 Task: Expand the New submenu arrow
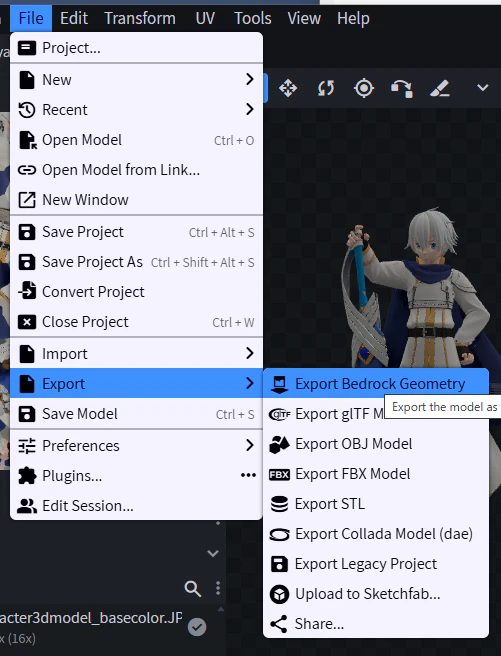tap(250, 79)
